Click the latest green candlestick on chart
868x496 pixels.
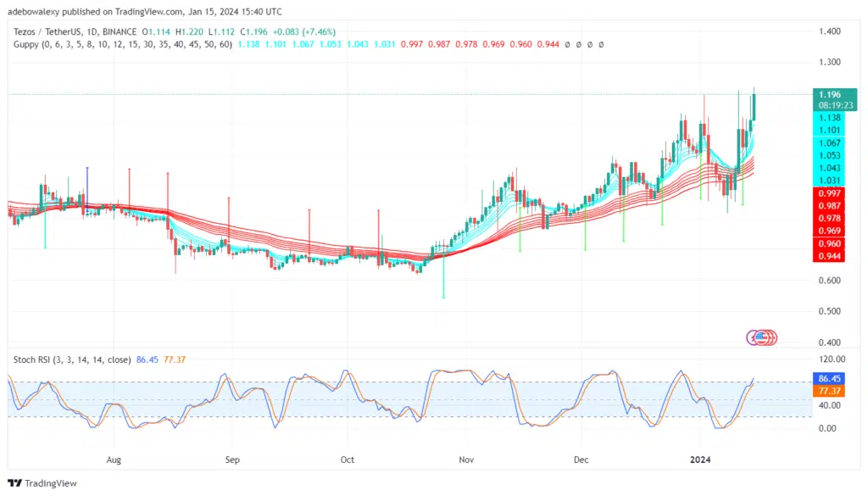tap(754, 107)
